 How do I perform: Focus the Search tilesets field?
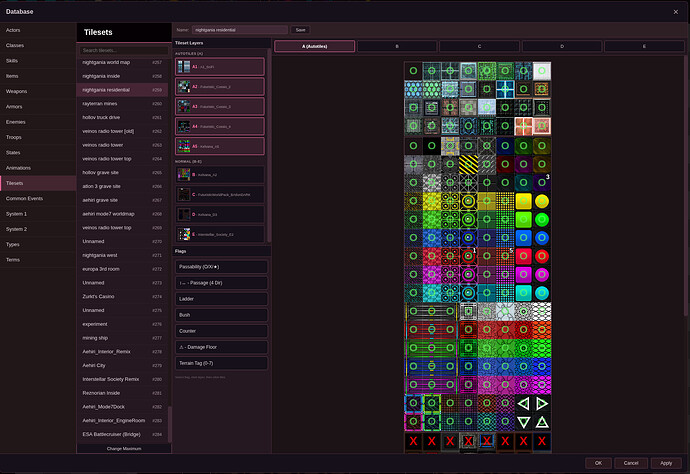[124, 51]
